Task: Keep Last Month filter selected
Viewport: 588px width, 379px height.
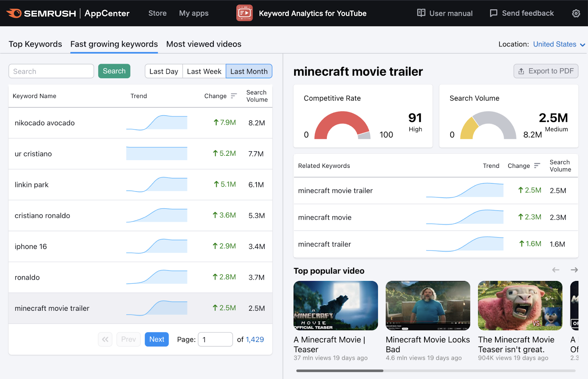Action: click(249, 71)
